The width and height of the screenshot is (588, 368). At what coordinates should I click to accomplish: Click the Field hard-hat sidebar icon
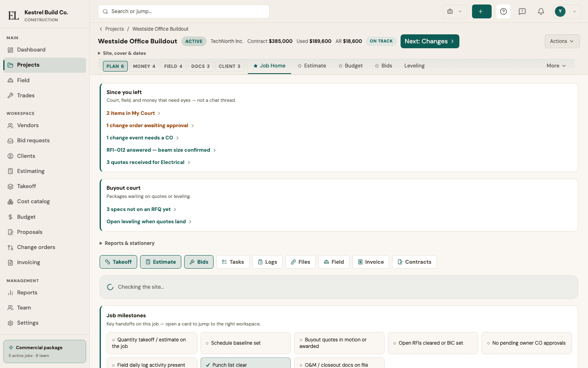(11, 81)
